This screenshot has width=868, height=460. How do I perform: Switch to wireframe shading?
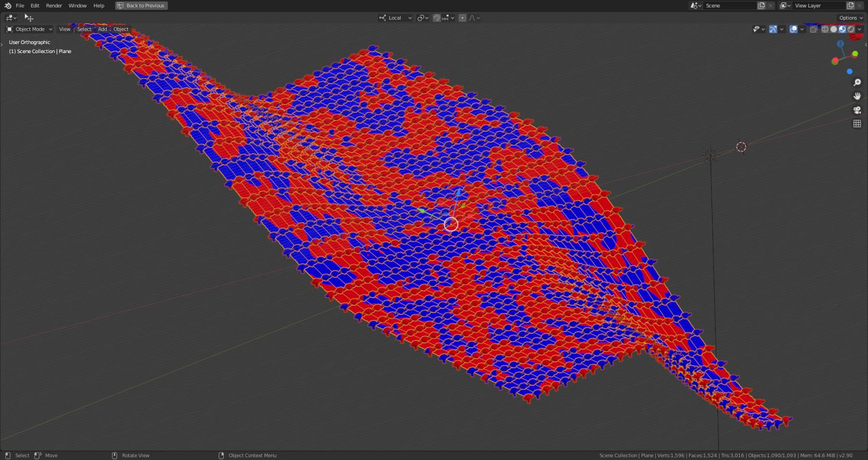pyautogui.click(x=825, y=29)
